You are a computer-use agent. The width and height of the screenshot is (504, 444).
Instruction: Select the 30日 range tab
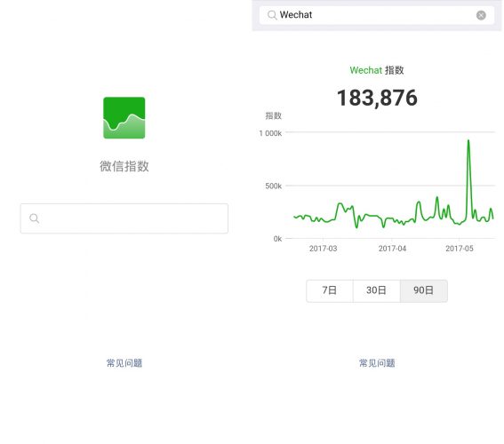(376, 290)
